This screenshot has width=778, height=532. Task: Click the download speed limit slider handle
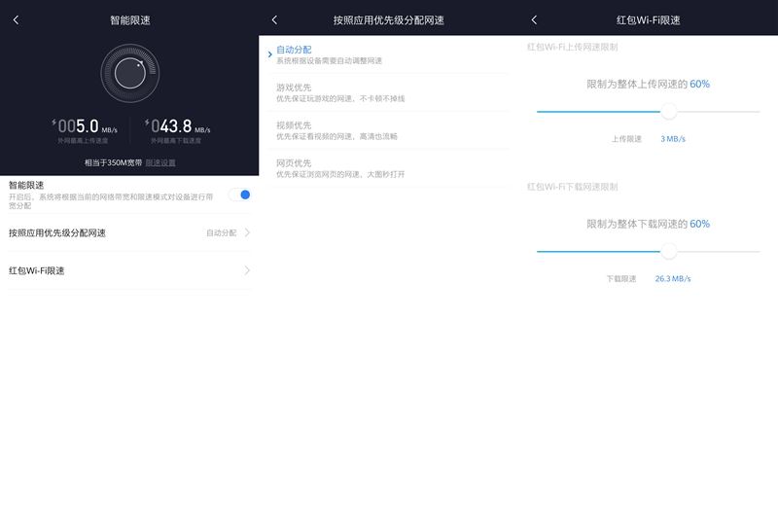[668, 251]
